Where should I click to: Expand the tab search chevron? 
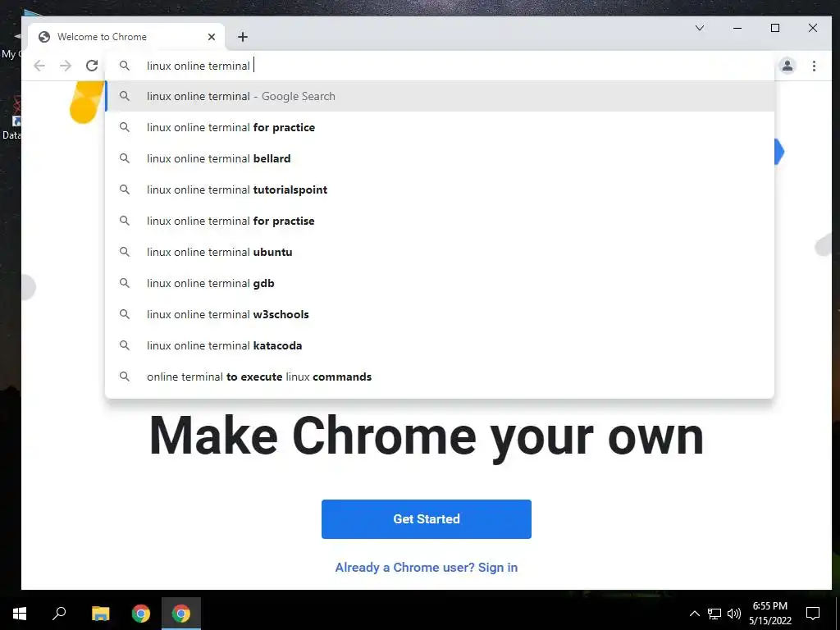[700, 28]
